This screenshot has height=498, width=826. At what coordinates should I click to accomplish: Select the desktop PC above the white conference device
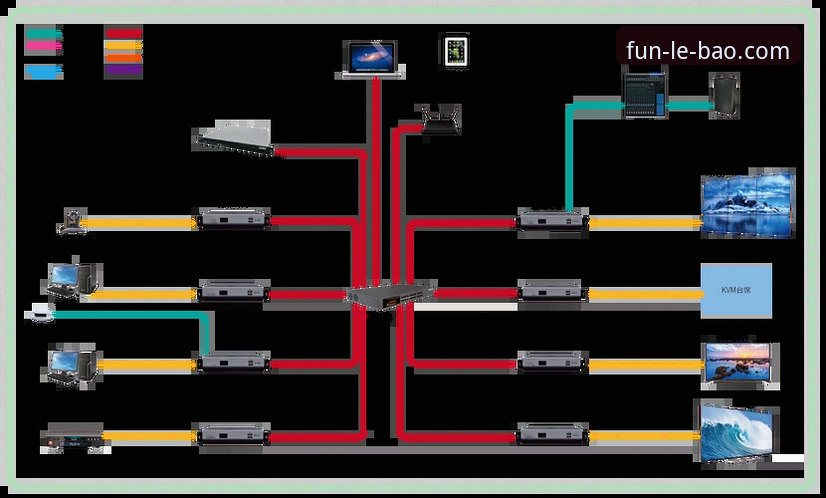click(73, 281)
